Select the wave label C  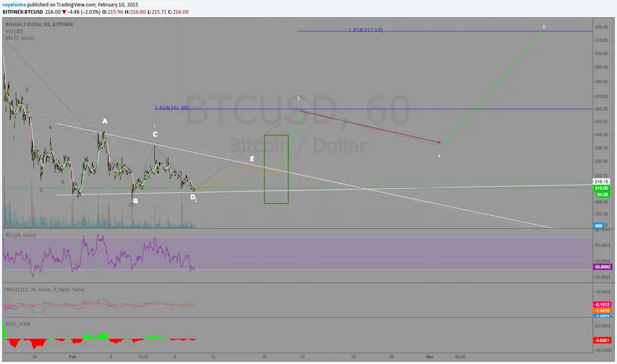[155, 134]
